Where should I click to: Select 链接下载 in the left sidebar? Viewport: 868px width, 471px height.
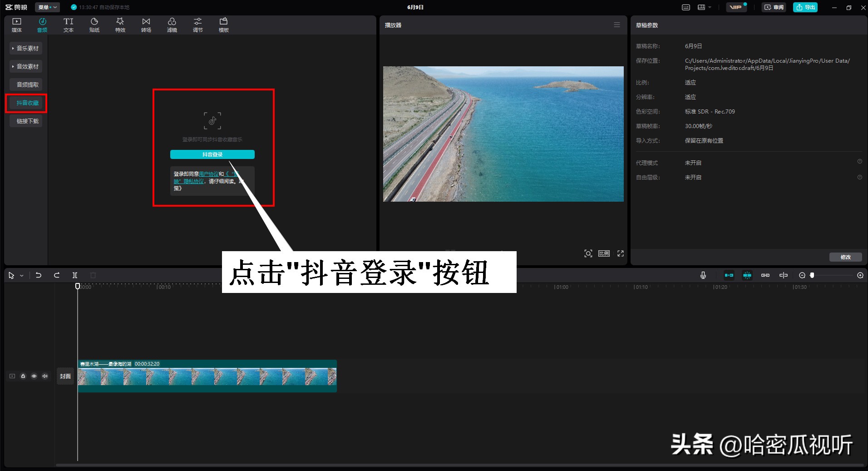[26, 121]
